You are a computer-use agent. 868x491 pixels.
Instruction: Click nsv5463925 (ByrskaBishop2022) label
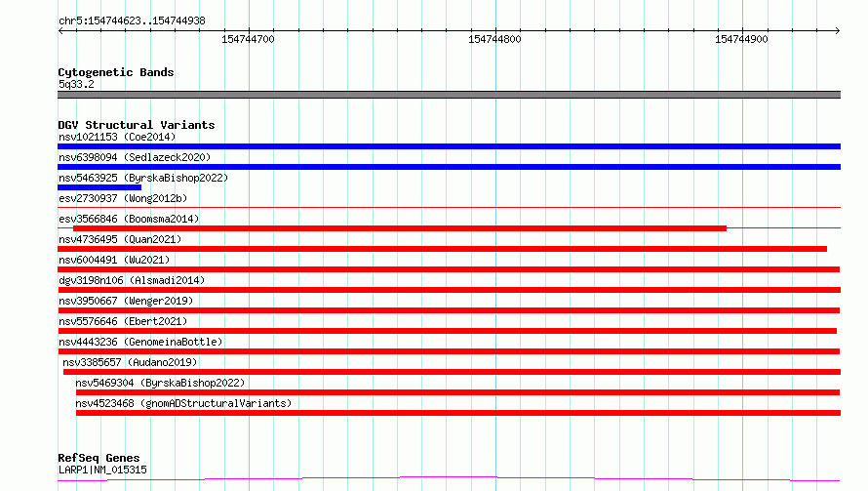click(x=143, y=178)
